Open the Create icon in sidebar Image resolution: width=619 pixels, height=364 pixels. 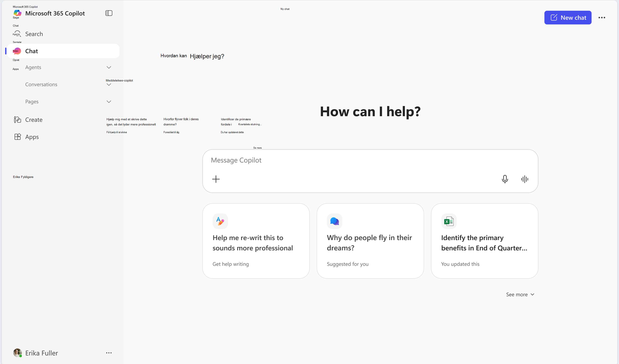(x=17, y=120)
